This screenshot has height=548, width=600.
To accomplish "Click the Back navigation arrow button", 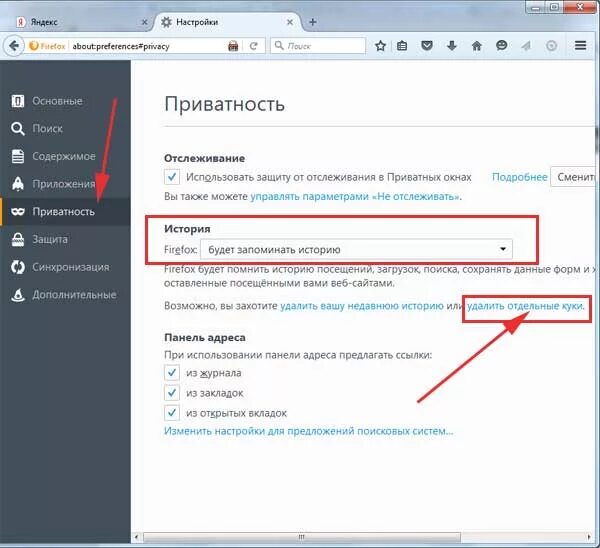I will click(x=14, y=46).
